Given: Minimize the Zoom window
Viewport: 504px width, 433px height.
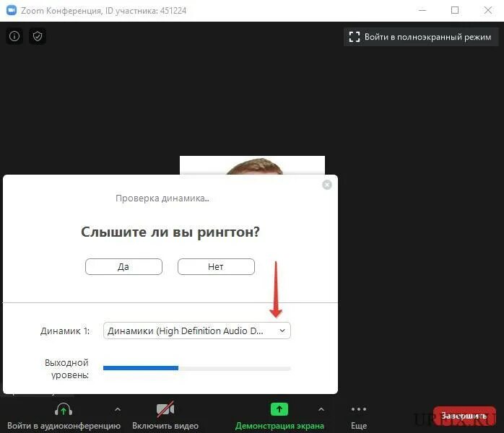Looking at the screenshot, I should [x=422, y=10].
